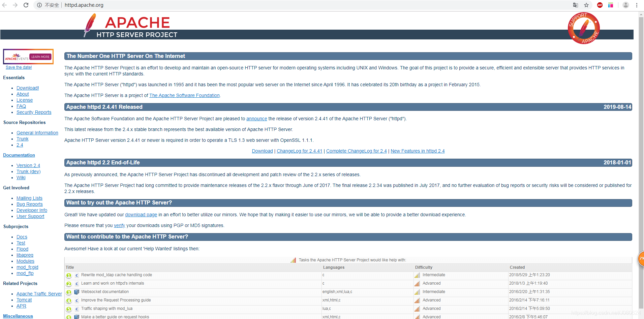The image size is (644, 319).
Task: Open the Chrome three-dot menu icon
Action: point(636,5)
